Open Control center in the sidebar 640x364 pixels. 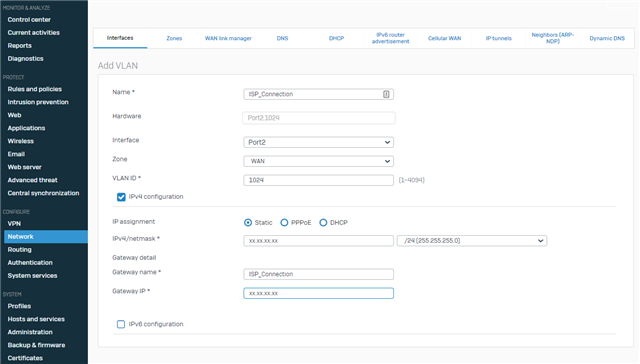(x=29, y=20)
